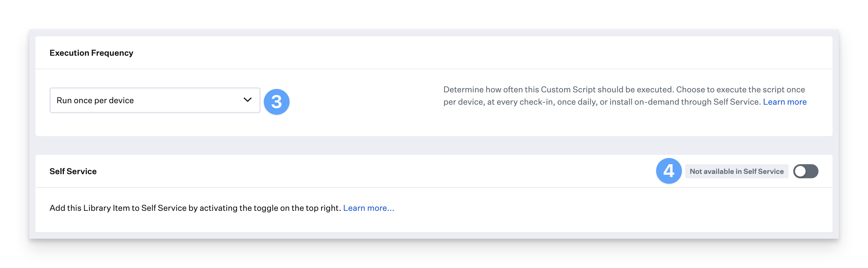Screen dimensions: 868x268
Task: Click the white knob of the toggle
Action: (800, 171)
